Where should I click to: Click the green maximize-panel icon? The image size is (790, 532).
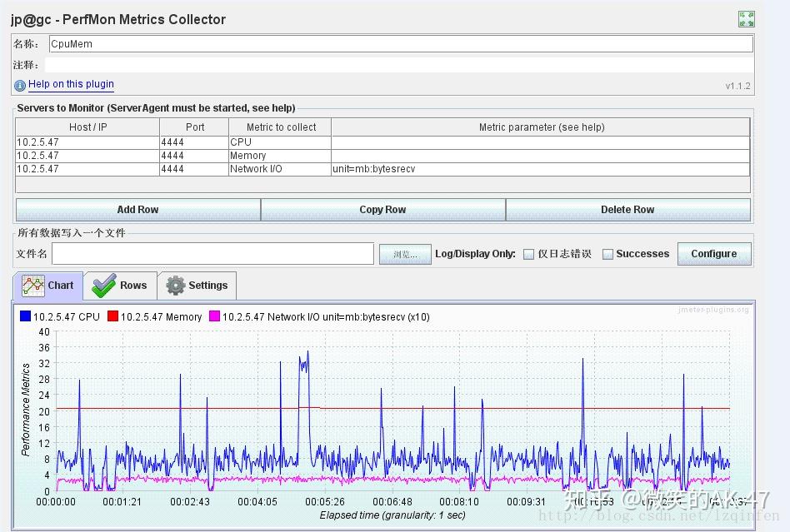746,19
